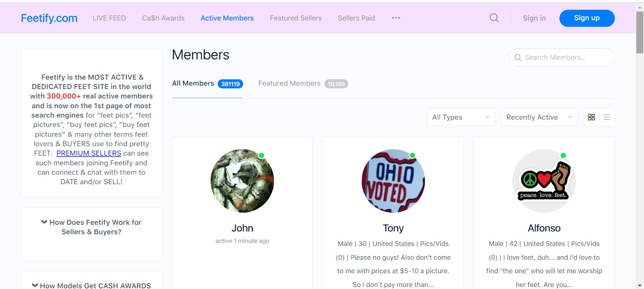Viewport: 644px width, 289px height.
Task: Click the 'active 1 minute ago' text
Action: (x=242, y=241)
